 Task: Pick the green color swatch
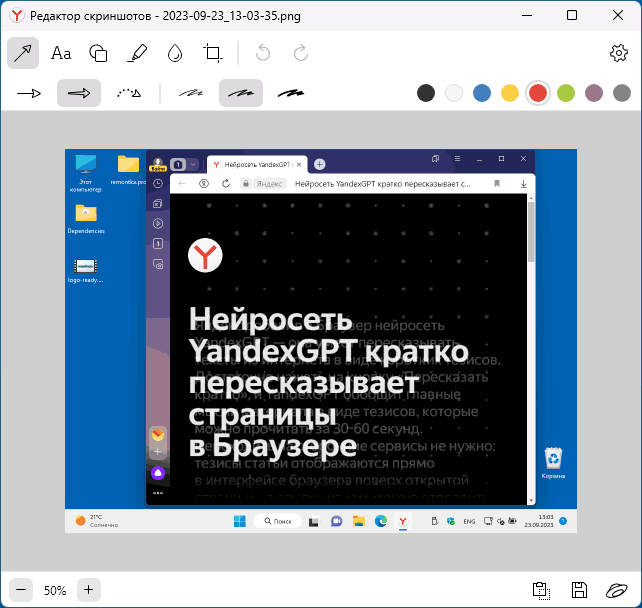[566, 93]
